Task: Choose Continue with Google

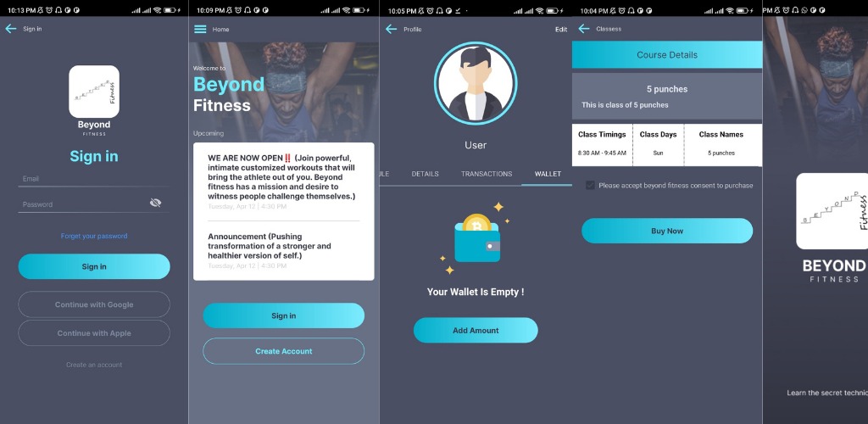Action: click(94, 304)
